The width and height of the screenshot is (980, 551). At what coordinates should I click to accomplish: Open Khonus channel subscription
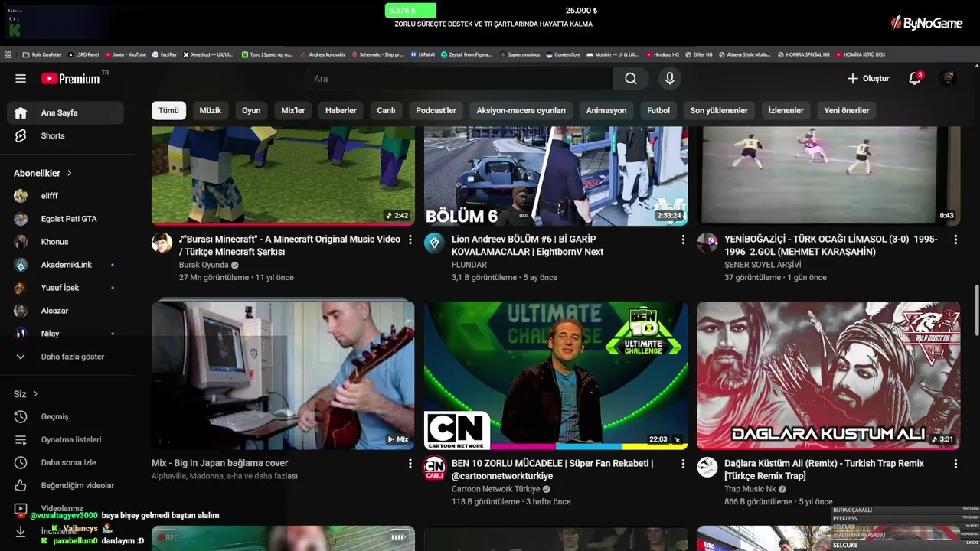[65, 242]
